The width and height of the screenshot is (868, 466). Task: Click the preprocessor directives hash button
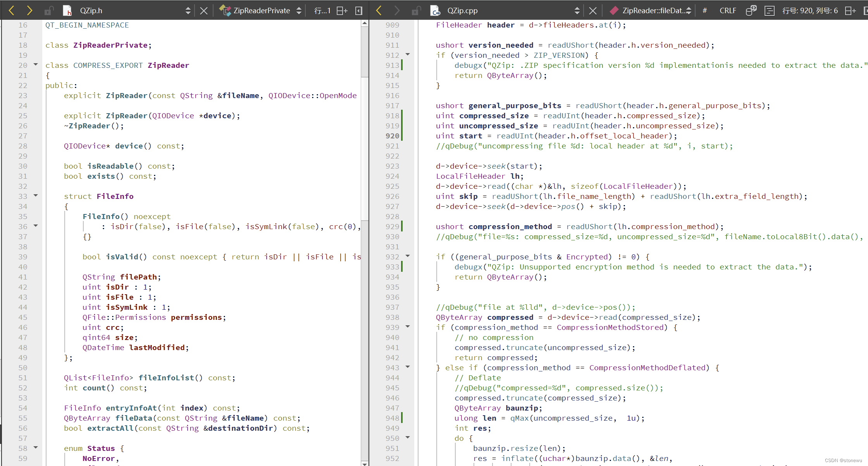coord(704,10)
